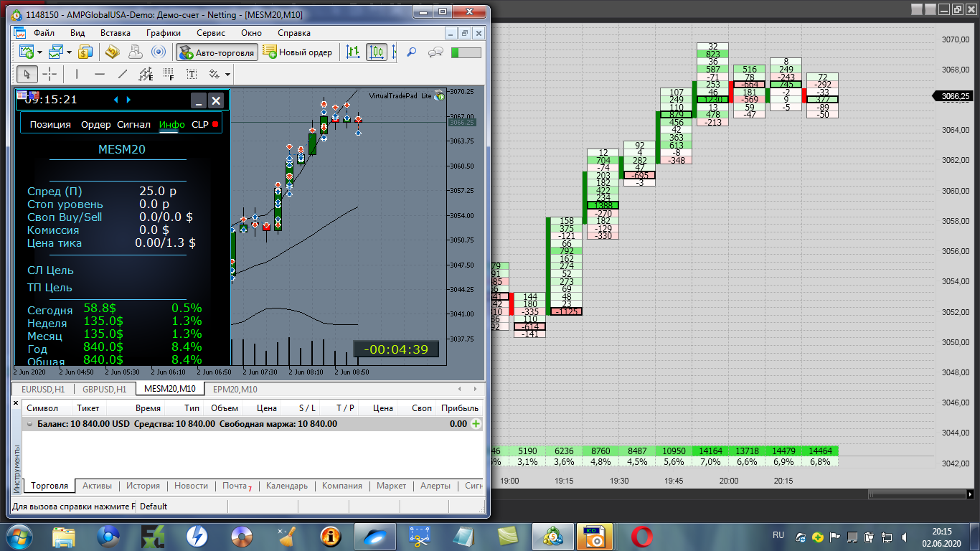Select the horizontal line drawing tool
The image size is (980, 551).
[x=100, y=74]
